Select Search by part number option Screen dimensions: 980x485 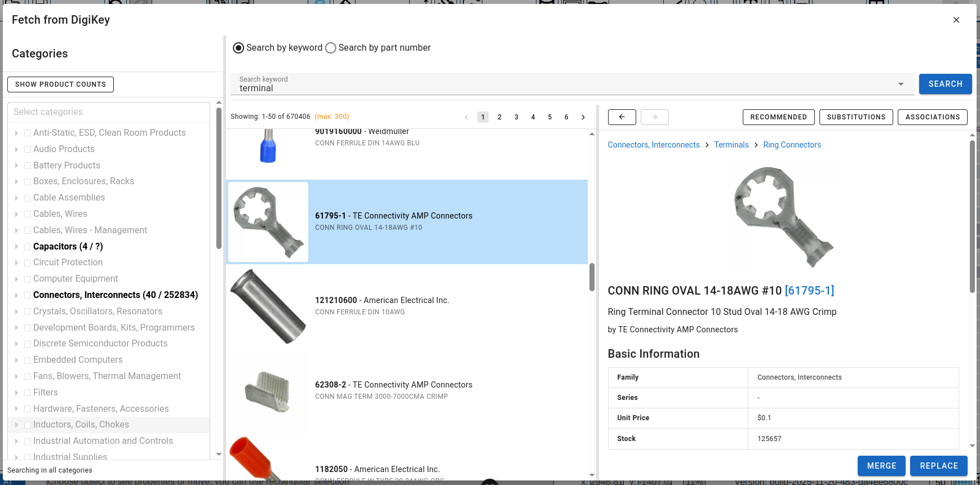(x=331, y=48)
